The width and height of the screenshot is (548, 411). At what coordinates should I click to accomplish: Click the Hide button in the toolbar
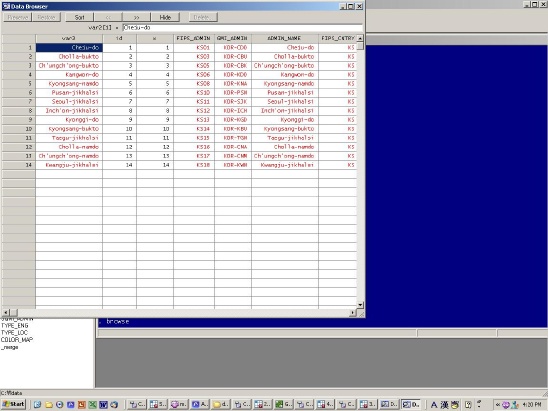[165, 17]
